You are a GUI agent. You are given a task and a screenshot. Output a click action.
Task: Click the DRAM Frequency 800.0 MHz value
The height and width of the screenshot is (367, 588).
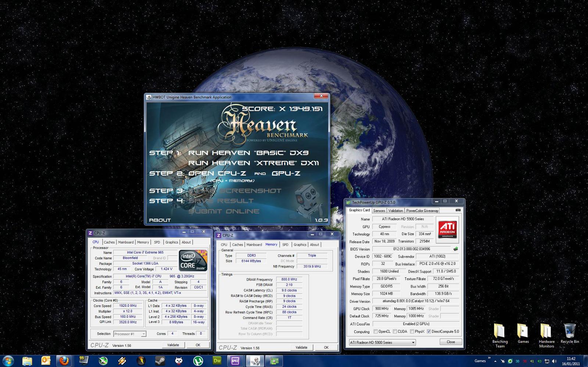(x=289, y=279)
